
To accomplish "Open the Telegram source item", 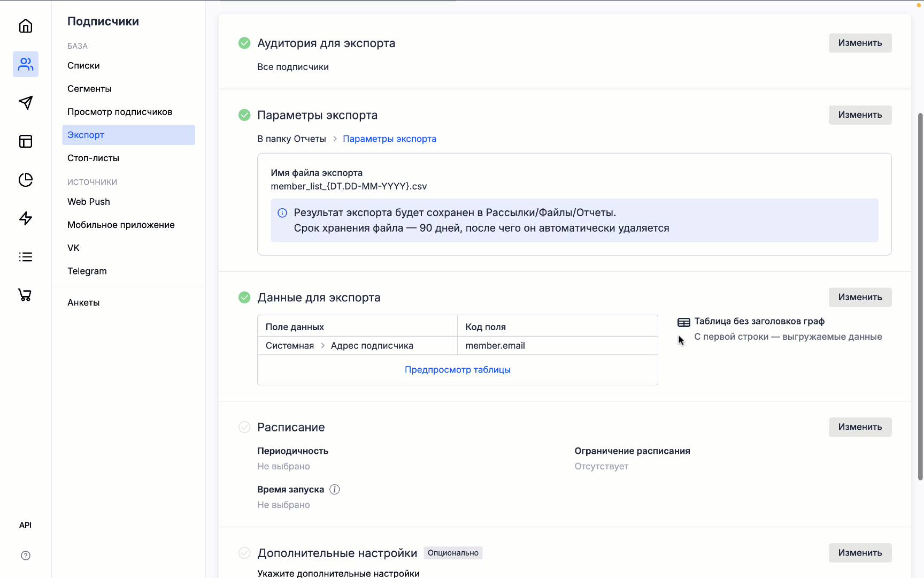I will [x=87, y=271].
